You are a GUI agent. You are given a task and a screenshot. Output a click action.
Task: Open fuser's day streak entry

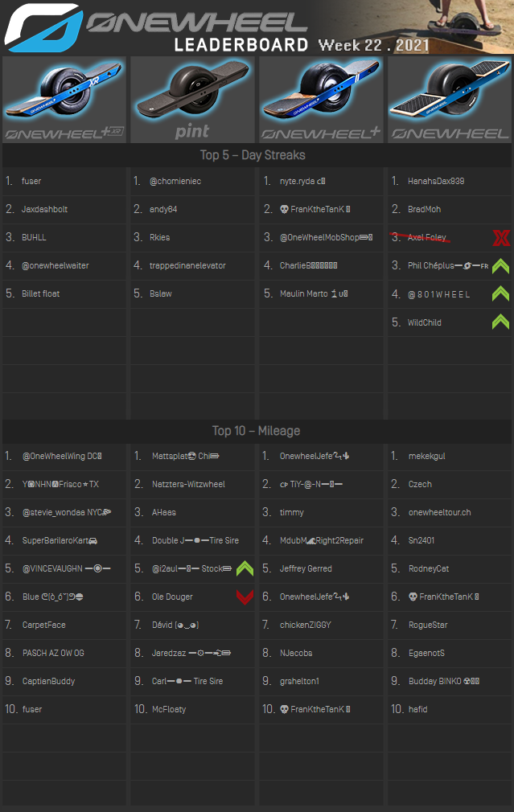pos(32,182)
